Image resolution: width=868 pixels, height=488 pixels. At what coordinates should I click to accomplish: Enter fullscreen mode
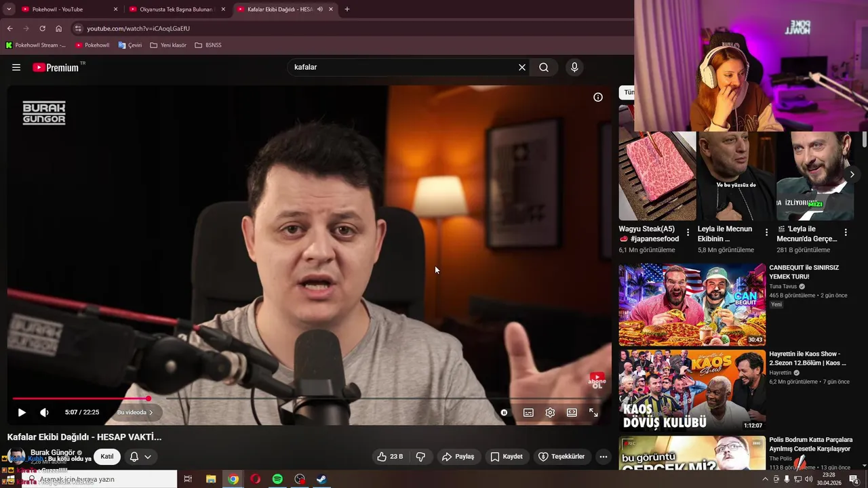point(593,412)
